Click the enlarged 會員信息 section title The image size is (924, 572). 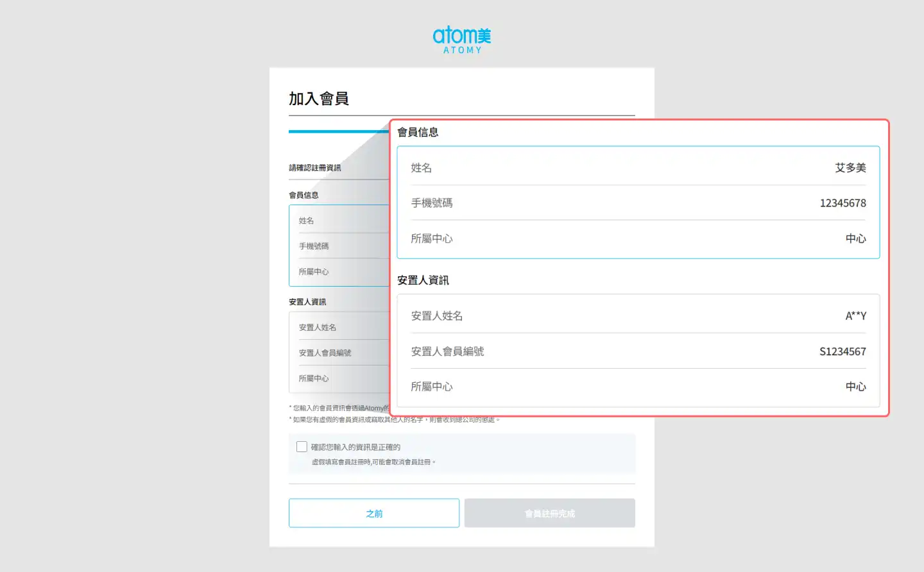pyautogui.click(x=418, y=132)
